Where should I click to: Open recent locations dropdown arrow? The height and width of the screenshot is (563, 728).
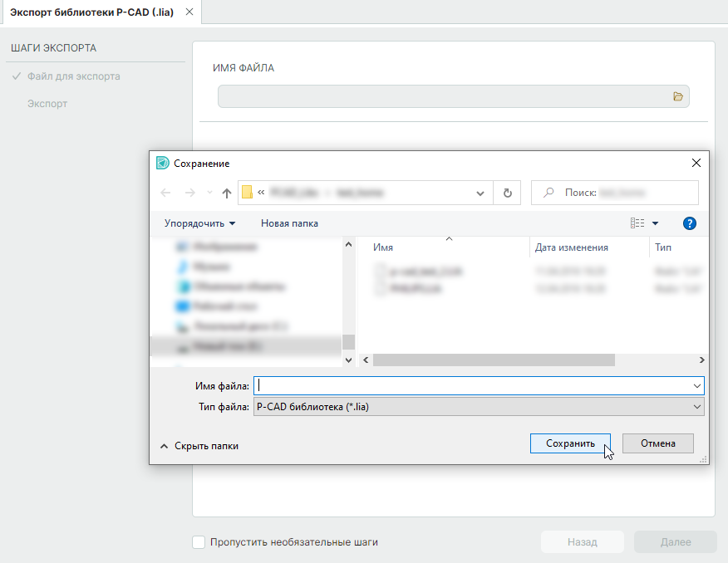point(209,193)
